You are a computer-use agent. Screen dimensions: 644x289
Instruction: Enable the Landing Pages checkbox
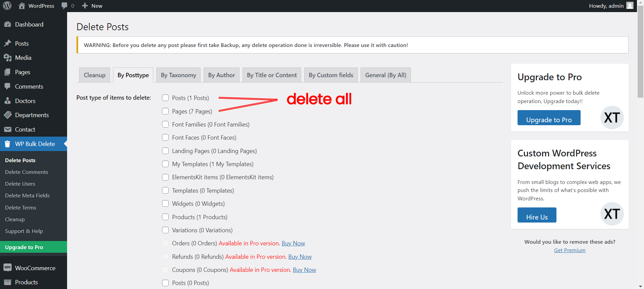[165, 151]
